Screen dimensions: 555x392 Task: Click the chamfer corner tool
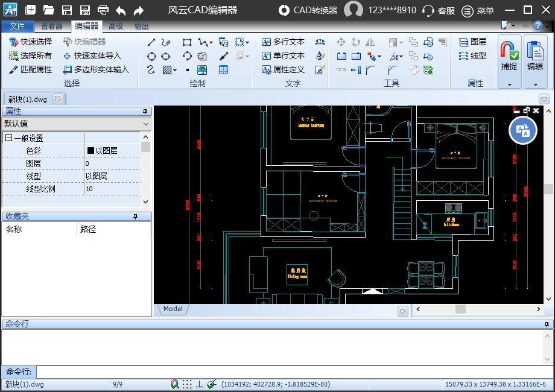tap(392, 70)
